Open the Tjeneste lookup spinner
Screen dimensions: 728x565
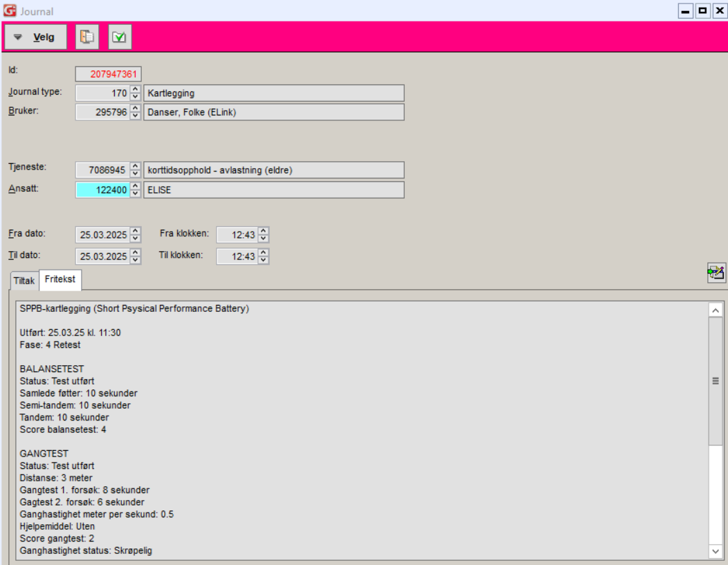(x=136, y=170)
